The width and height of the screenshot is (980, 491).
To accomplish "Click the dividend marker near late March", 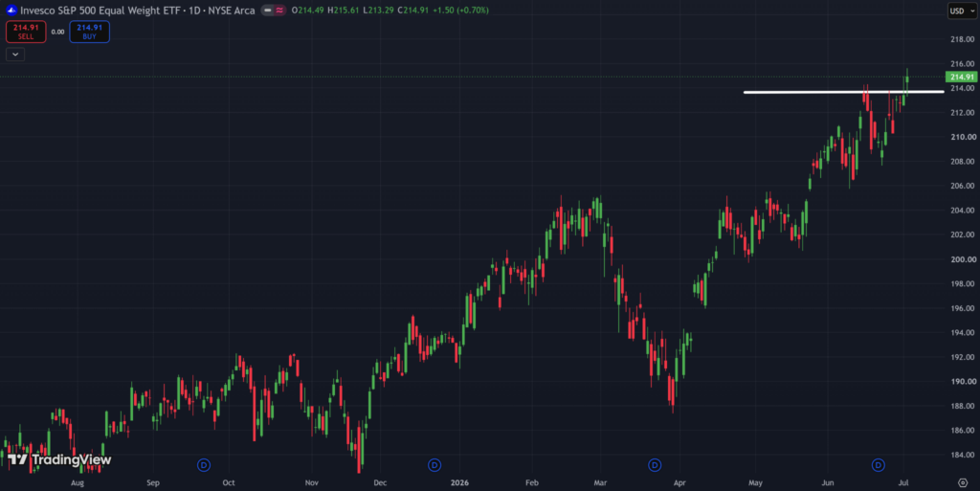I will pos(655,465).
